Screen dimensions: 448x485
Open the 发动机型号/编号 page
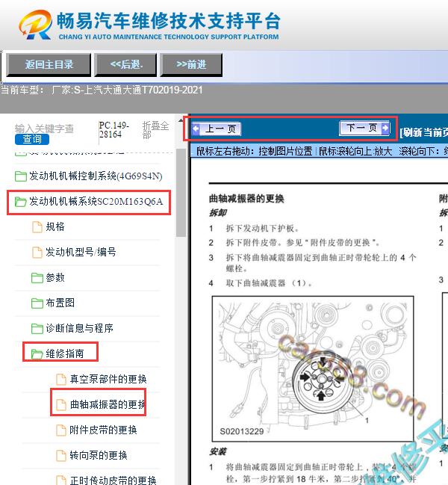coord(81,253)
